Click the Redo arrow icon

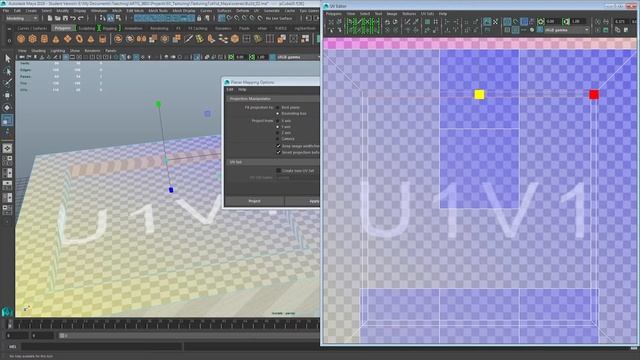[81, 18]
